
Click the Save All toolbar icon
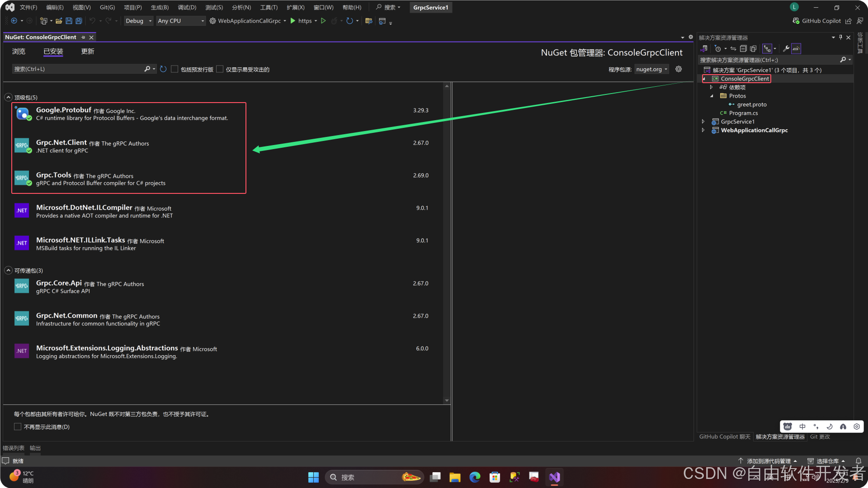[79, 21]
